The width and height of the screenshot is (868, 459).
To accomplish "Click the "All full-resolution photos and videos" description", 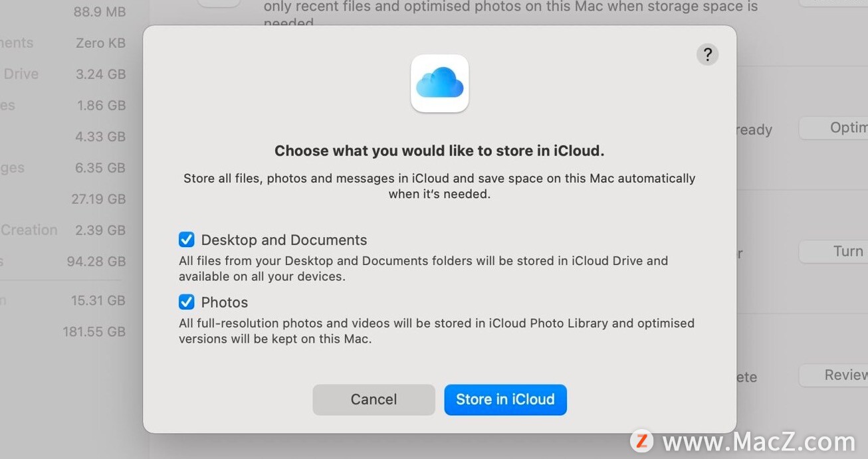I will click(x=437, y=331).
